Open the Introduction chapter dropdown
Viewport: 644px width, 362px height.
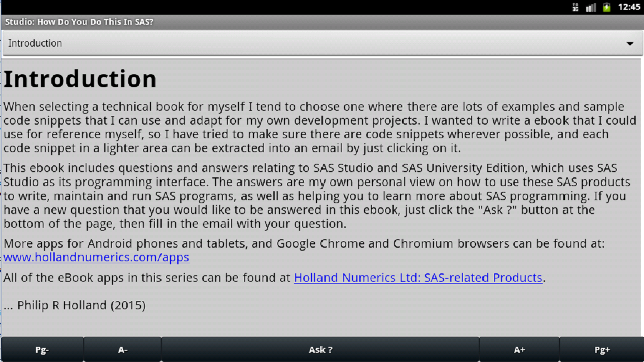323,43
